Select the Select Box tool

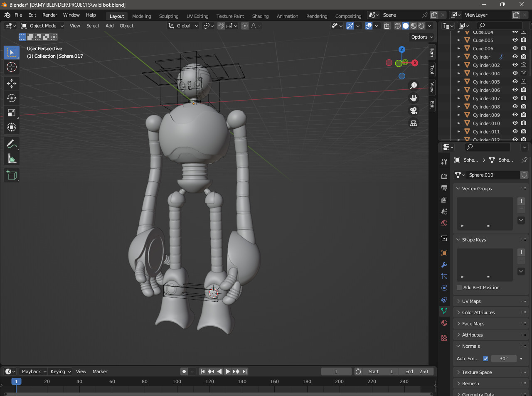point(12,52)
